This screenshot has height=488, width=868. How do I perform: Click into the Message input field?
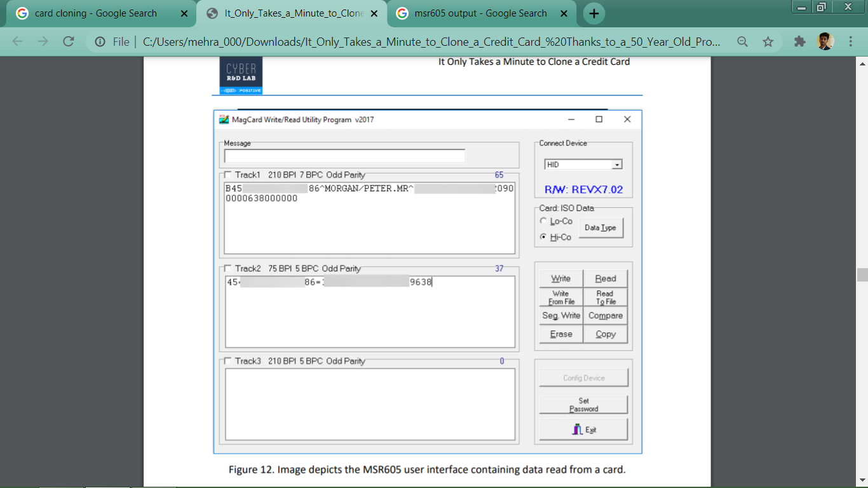[344, 156]
